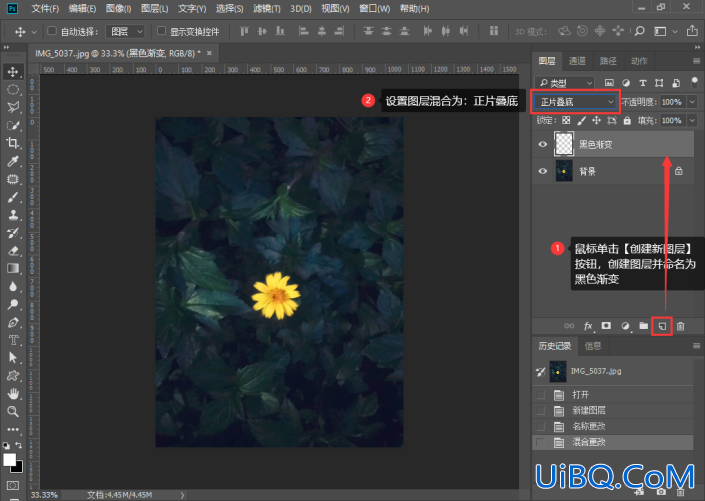
Task: Click the link layers icon
Action: (x=569, y=326)
